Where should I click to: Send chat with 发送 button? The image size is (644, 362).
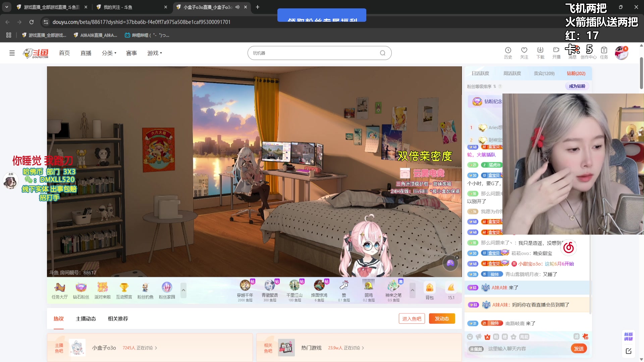(579, 349)
